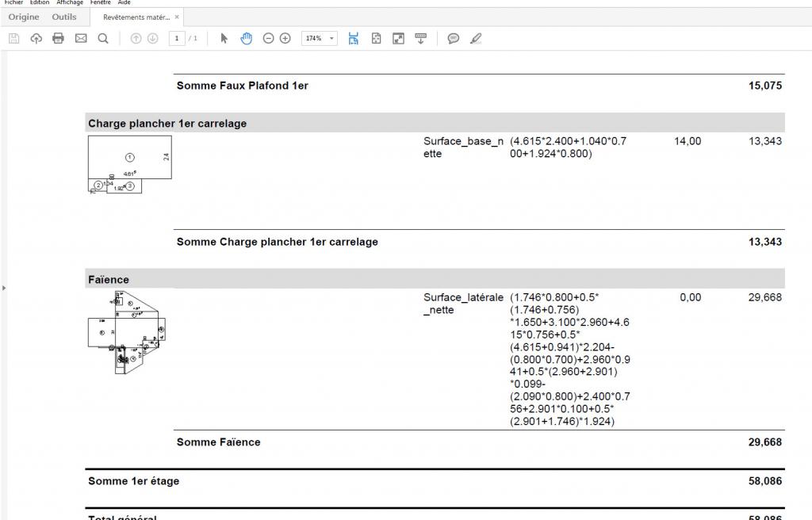The image size is (812, 520).
Task: Click Surface_base_nette label
Action: click(x=463, y=147)
